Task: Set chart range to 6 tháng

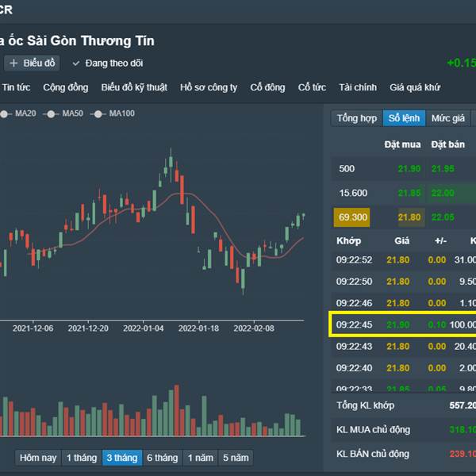Action: [x=163, y=458]
